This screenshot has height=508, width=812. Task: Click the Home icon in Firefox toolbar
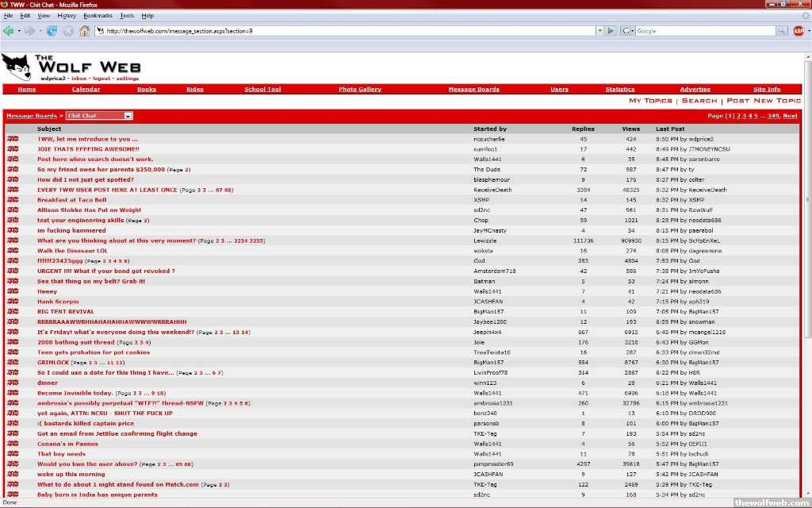84,31
